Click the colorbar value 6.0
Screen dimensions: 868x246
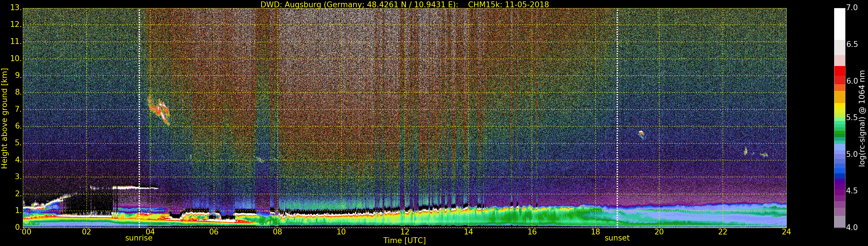point(852,81)
